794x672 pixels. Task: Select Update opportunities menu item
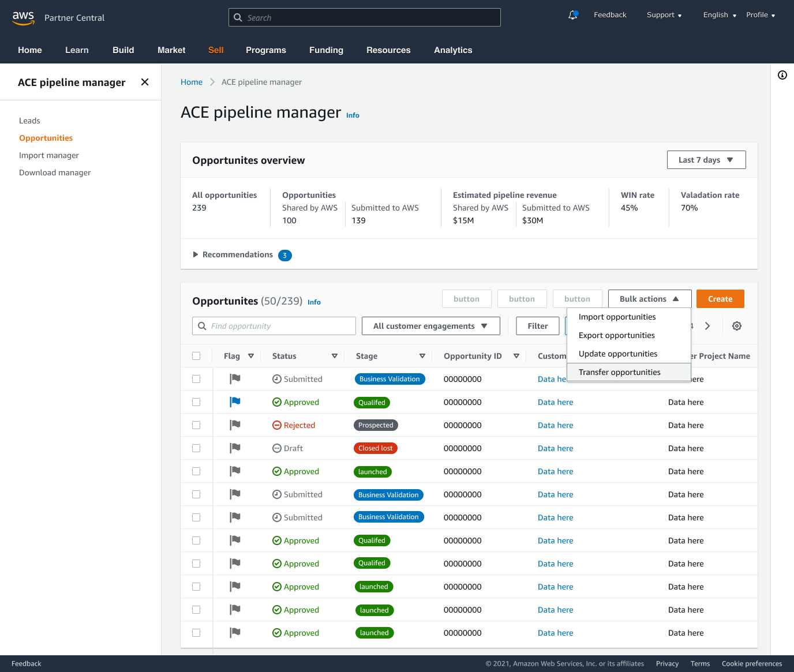coord(629,354)
